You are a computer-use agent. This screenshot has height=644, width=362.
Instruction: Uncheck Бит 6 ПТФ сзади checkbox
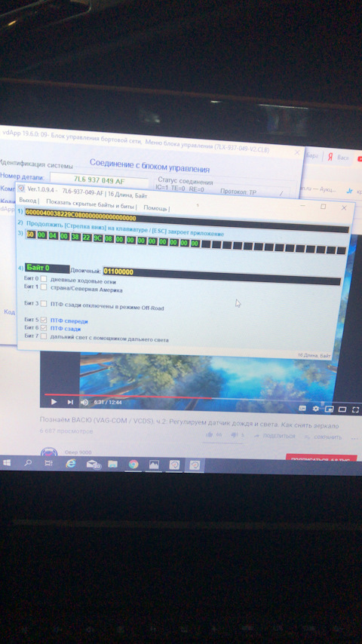point(44,328)
